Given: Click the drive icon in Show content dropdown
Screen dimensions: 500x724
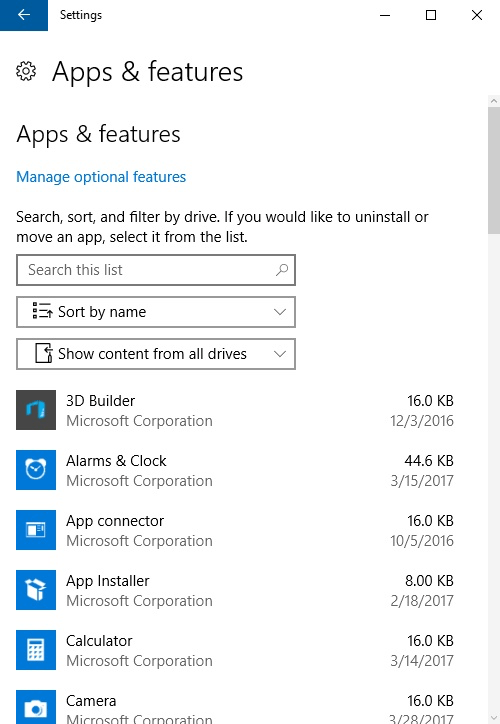Looking at the screenshot, I should pyautogui.click(x=44, y=353).
